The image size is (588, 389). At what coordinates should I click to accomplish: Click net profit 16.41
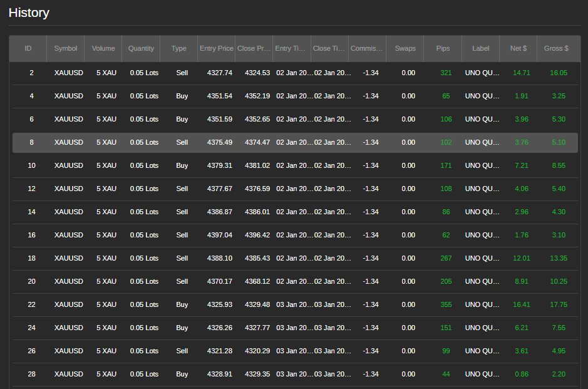tap(522, 304)
